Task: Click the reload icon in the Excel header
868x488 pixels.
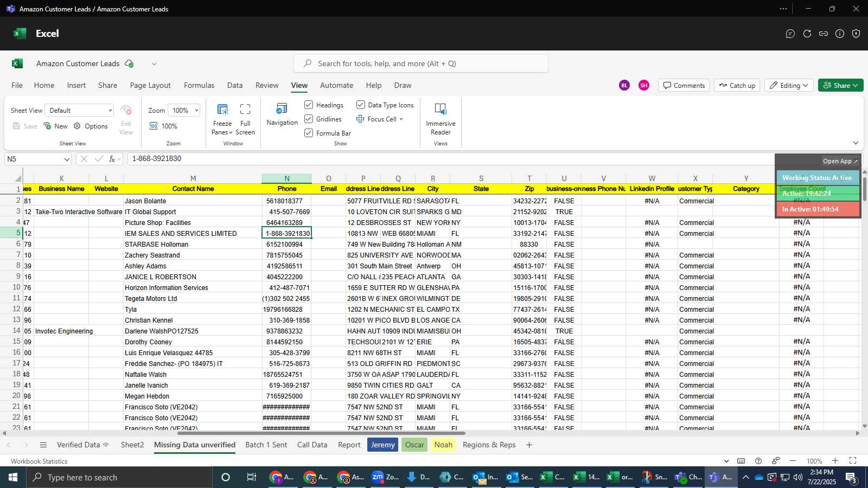Action: (x=807, y=34)
